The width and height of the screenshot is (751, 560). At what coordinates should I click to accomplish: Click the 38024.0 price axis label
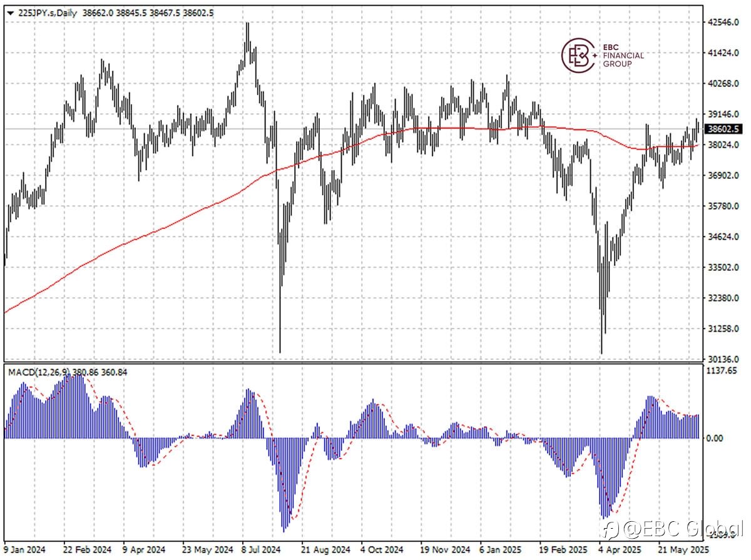point(723,145)
